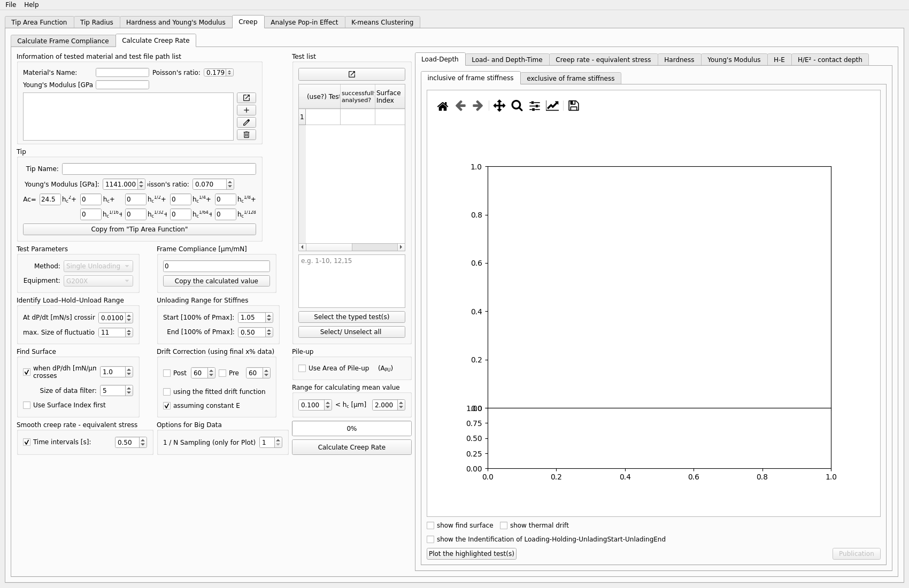Open the Configure subplots sliders icon
The width and height of the screenshot is (909, 588).
534,106
